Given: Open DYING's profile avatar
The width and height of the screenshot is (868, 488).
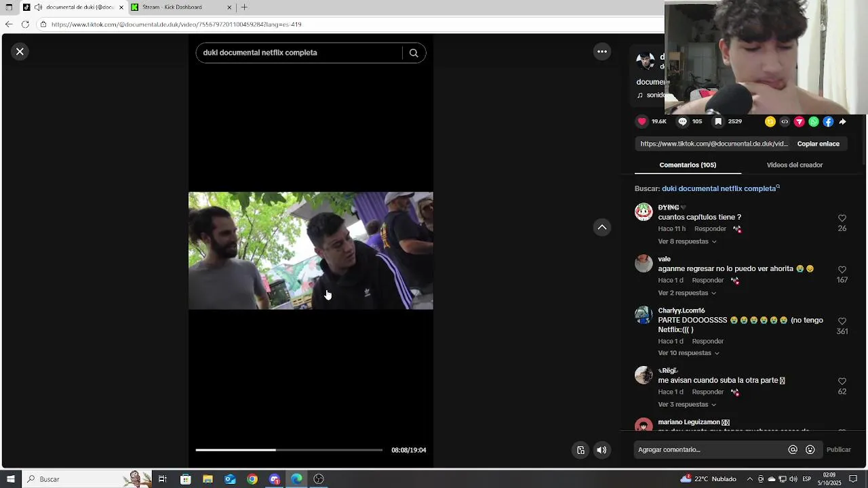Looking at the screenshot, I should tap(644, 212).
